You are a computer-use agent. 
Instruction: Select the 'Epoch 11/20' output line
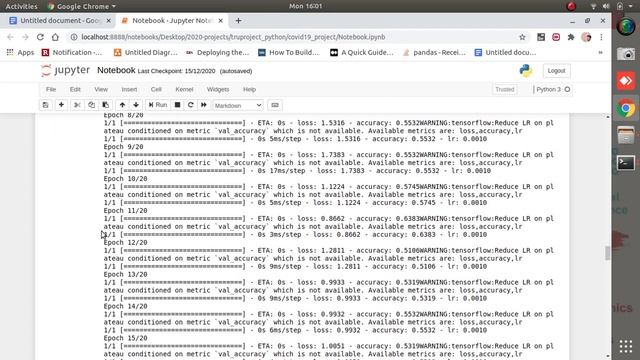[125, 211]
